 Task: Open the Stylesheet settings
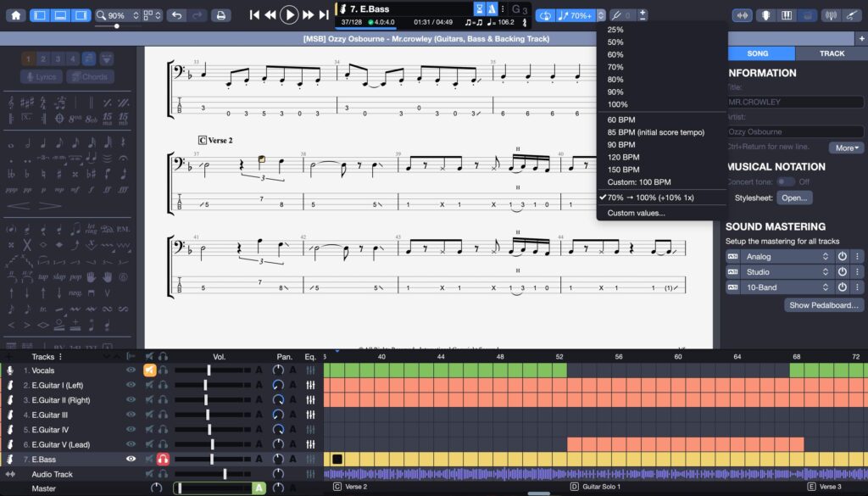(794, 198)
